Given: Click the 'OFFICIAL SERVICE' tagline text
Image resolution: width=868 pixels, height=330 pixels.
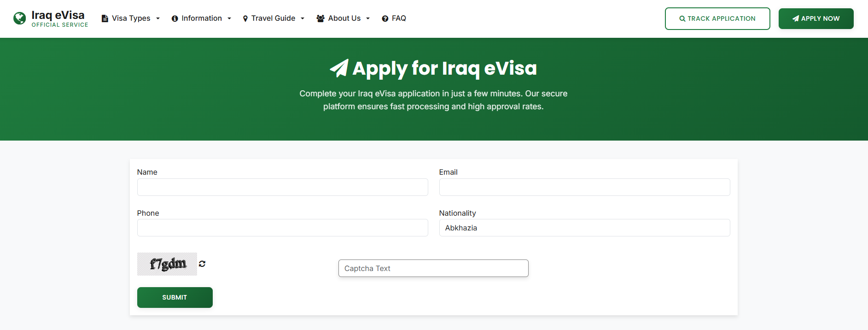Looking at the screenshot, I should point(60,25).
